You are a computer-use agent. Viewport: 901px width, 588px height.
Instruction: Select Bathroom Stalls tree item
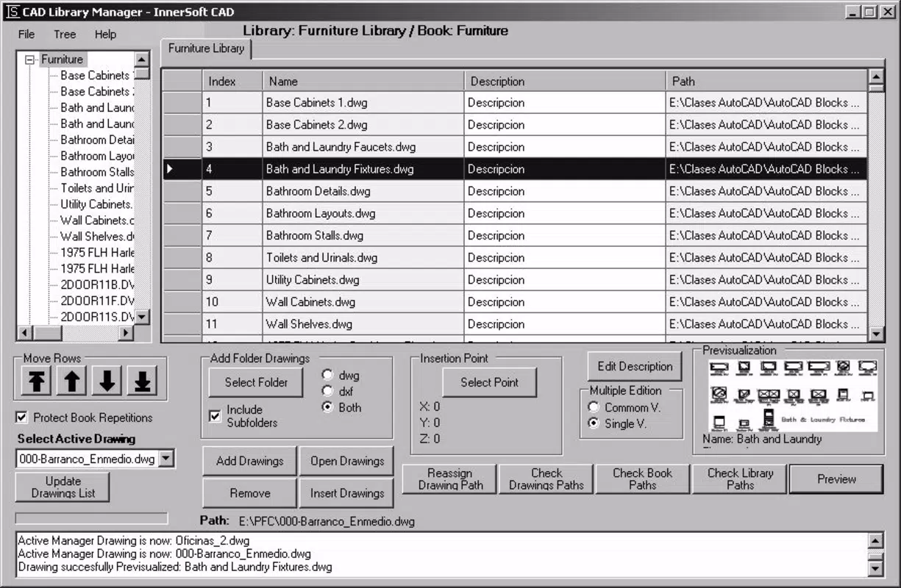tap(97, 172)
